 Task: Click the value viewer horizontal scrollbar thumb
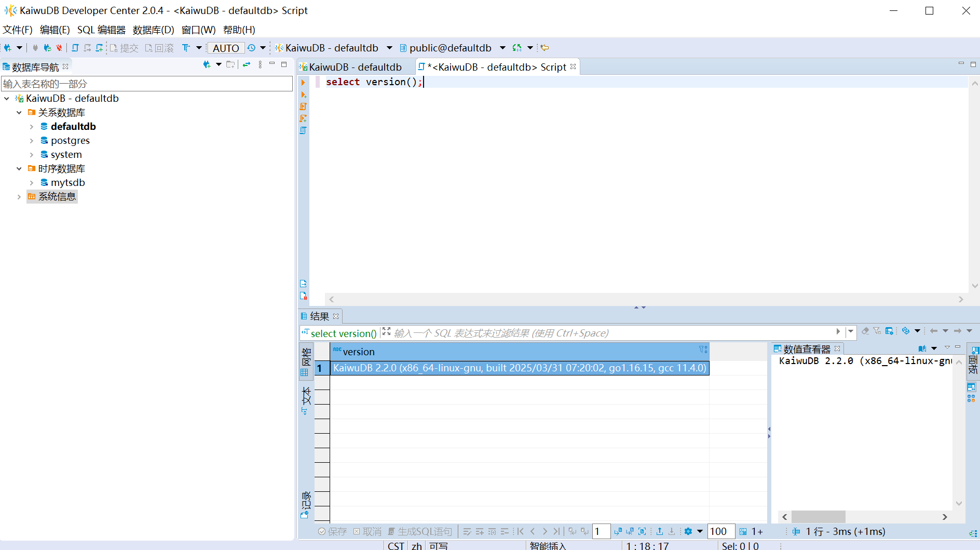[x=818, y=517]
